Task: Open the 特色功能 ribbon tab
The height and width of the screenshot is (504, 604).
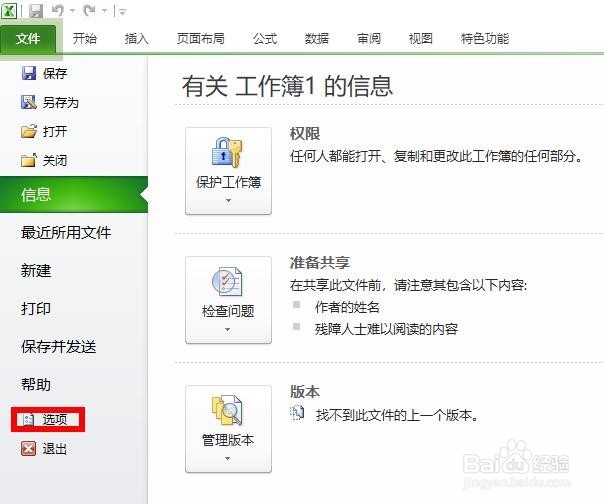Action: point(485,39)
